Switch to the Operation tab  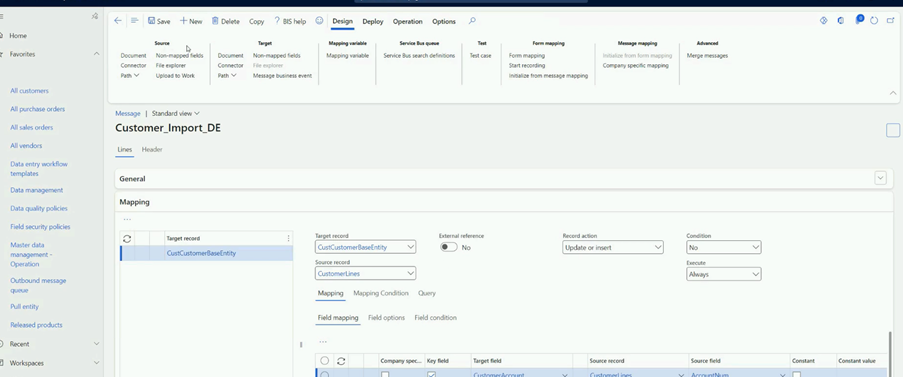408,21
